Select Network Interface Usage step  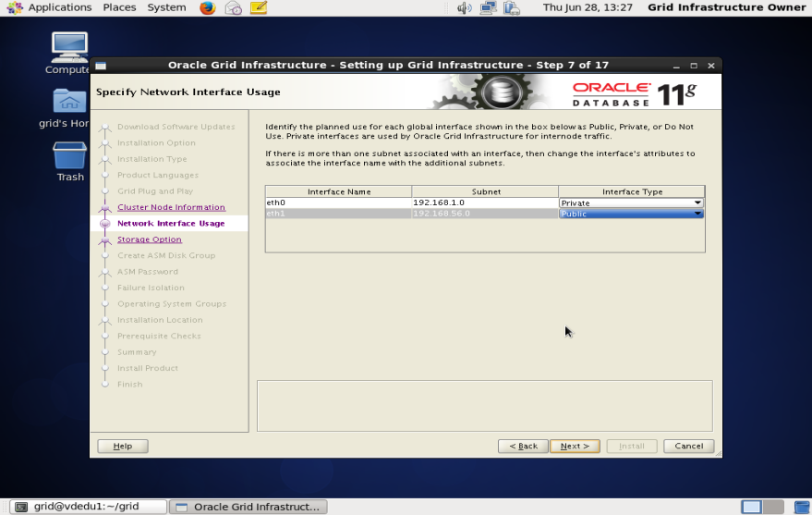pos(171,224)
